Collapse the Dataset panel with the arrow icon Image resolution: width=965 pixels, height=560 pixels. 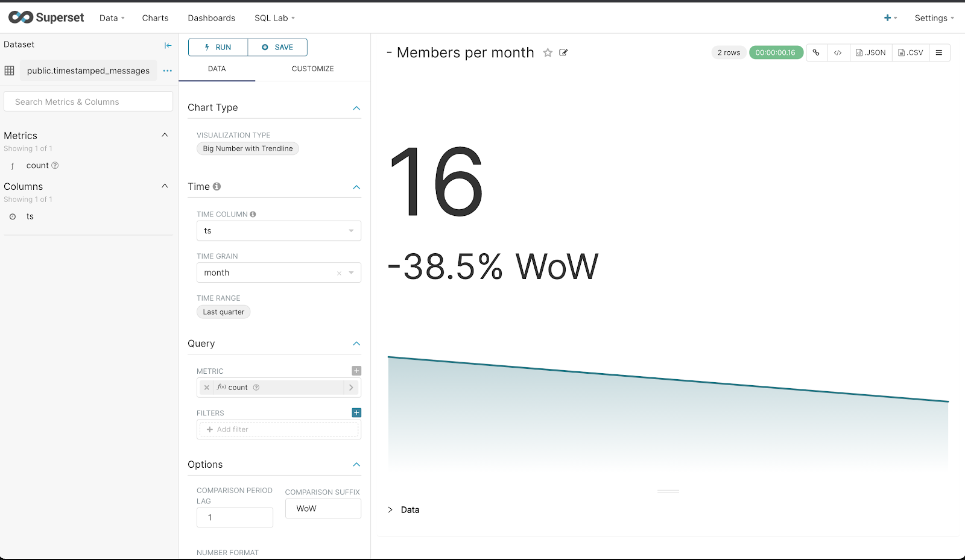(167, 45)
